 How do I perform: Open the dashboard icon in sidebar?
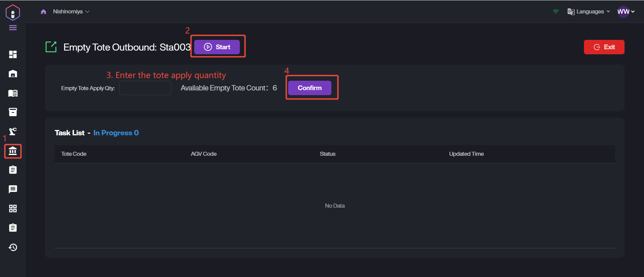click(13, 54)
